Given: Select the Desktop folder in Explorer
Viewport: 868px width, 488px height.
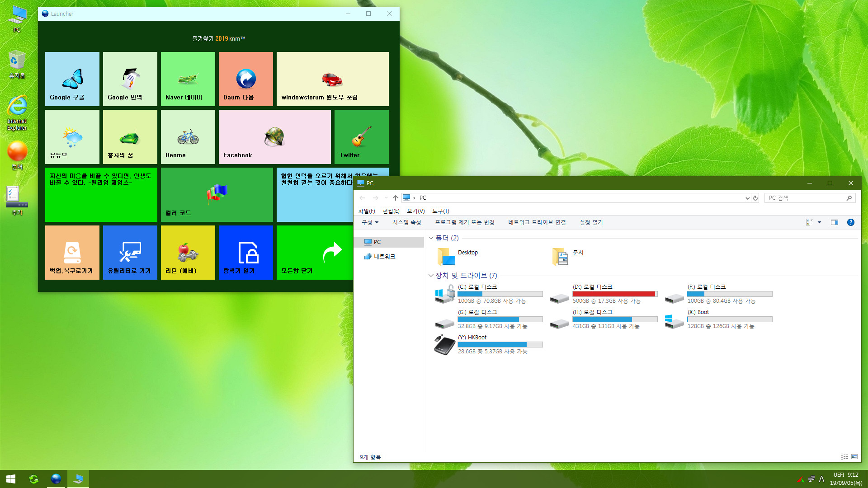Looking at the screenshot, I should point(458,256).
